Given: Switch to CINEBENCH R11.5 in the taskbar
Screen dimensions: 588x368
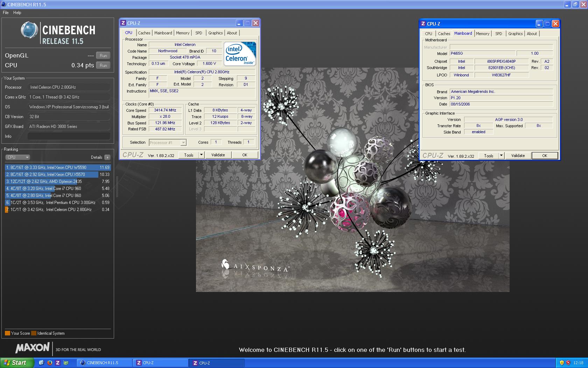Looking at the screenshot, I should tap(104, 363).
